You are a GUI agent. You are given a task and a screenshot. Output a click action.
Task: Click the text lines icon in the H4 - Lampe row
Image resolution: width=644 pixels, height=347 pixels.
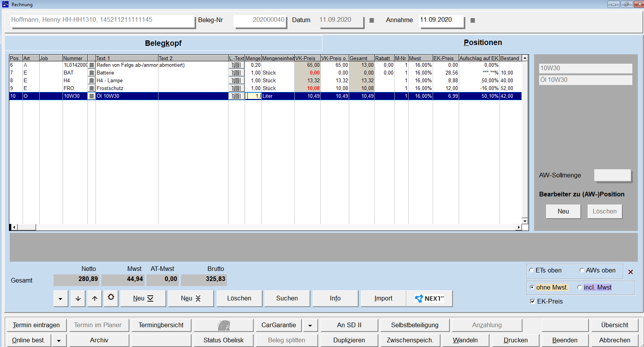click(x=92, y=81)
